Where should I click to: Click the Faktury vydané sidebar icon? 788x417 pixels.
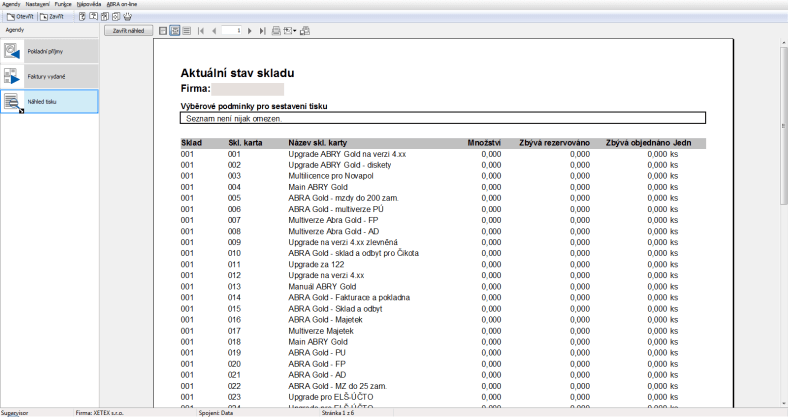[x=12, y=76]
